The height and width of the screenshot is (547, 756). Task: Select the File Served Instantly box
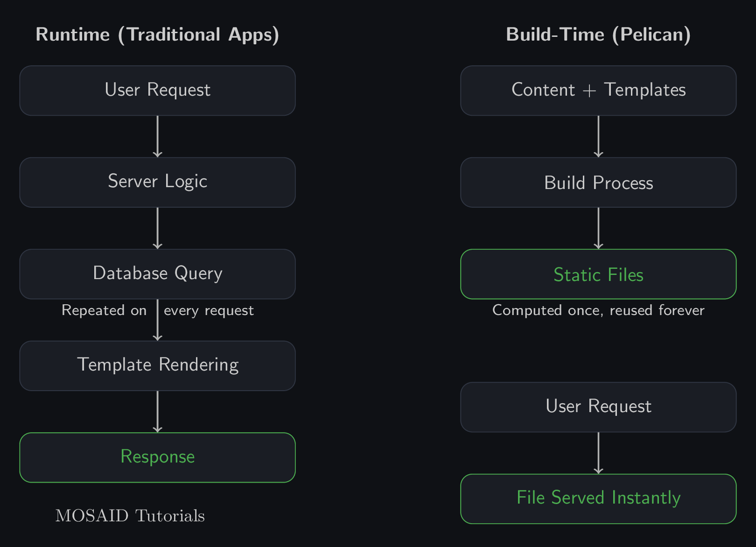pos(598,499)
